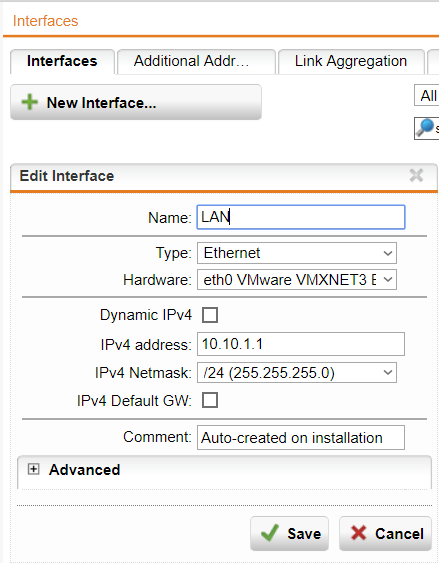This screenshot has height=563, width=439.
Task: Click the Save button
Action: pyautogui.click(x=289, y=534)
